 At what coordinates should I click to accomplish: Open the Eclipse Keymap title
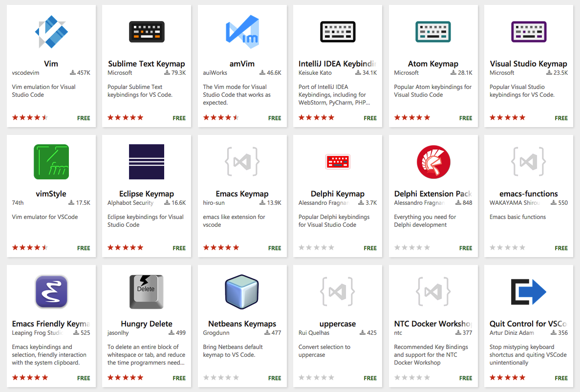147,194
